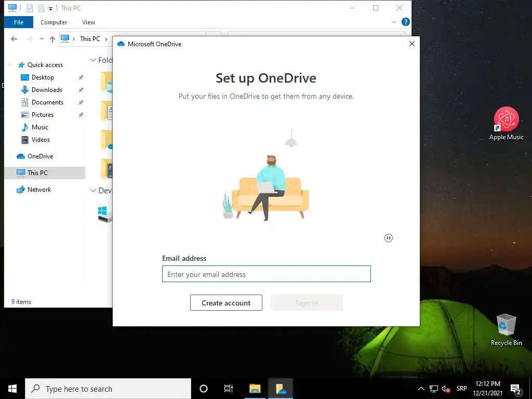Open the Computer ribbon tab

(54, 22)
